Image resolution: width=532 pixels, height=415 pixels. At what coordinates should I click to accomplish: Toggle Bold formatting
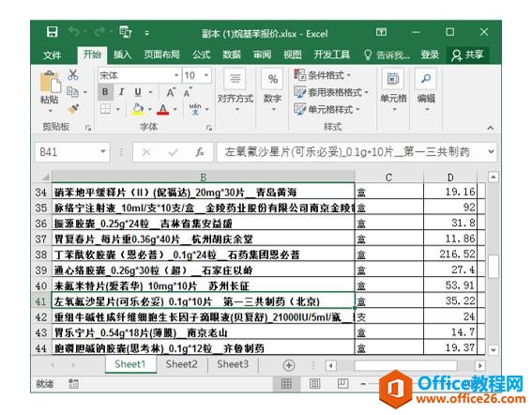pyautogui.click(x=105, y=92)
